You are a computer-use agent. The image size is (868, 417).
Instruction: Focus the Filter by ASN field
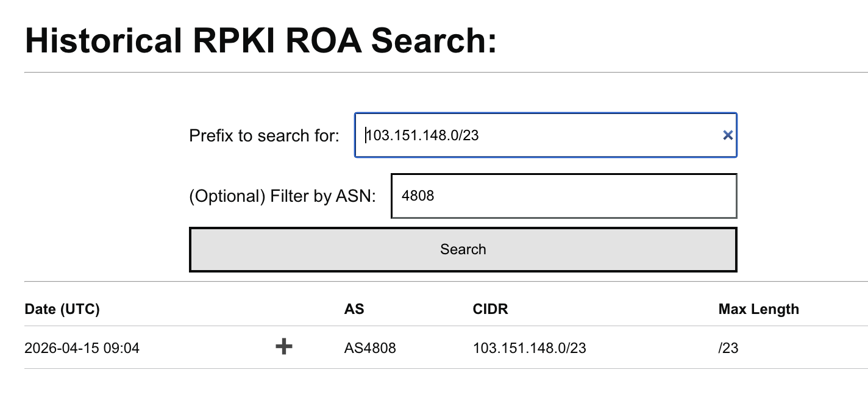coord(564,196)
